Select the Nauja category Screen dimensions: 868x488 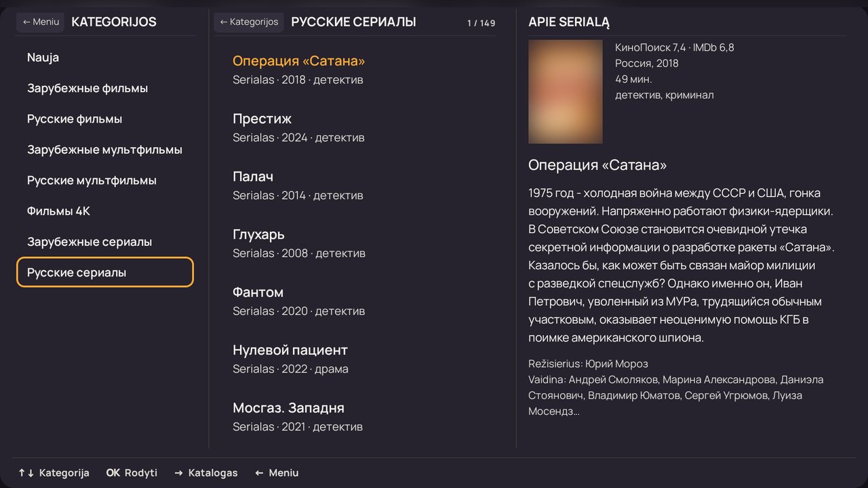(x=105, y=58)
